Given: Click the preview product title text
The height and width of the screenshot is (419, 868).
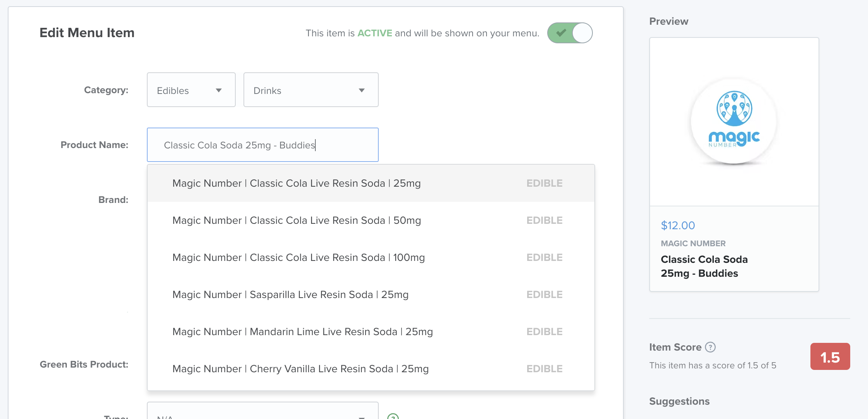Looking at the screenshot, I should (x=704, y=266).
